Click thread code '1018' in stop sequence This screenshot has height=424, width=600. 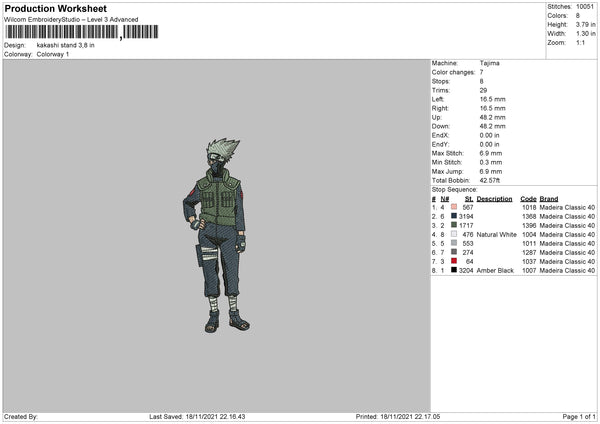(529, 207)
